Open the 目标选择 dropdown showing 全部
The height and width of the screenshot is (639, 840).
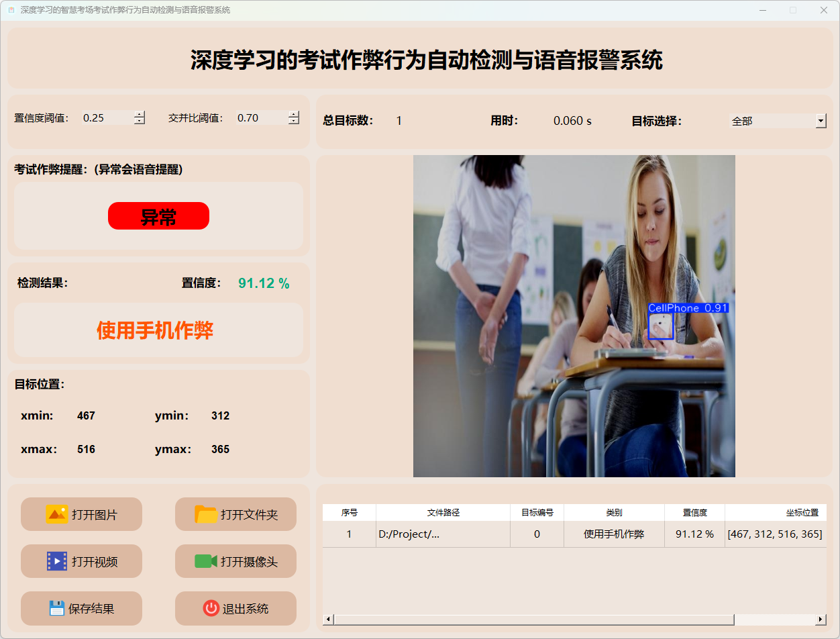click(x=778, y=121)
